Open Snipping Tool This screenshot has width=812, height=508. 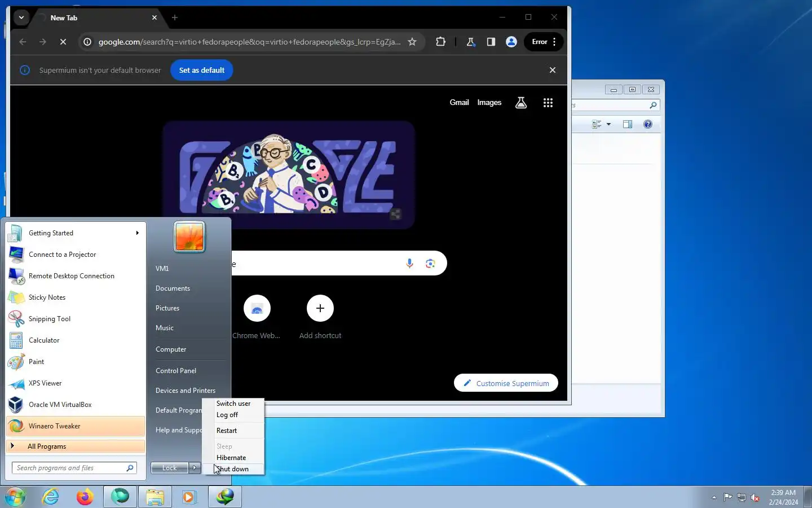pyautogui.click(x=76, y=319)
